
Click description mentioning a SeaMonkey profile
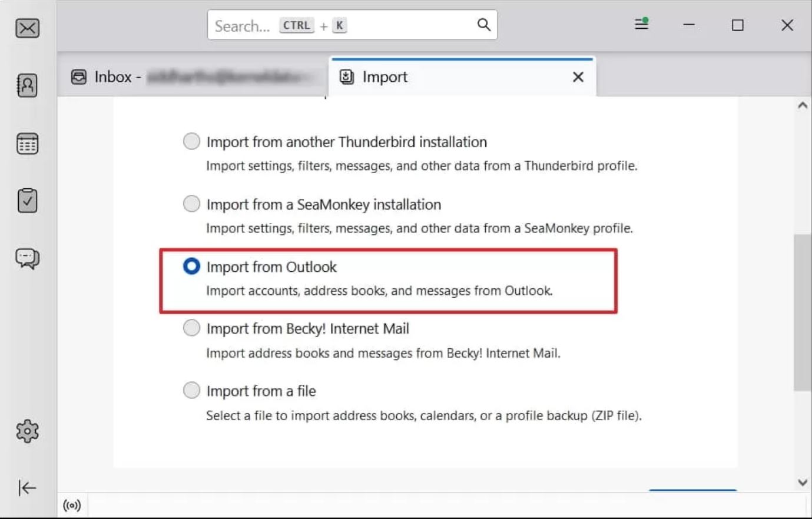(x=419, y=228)
